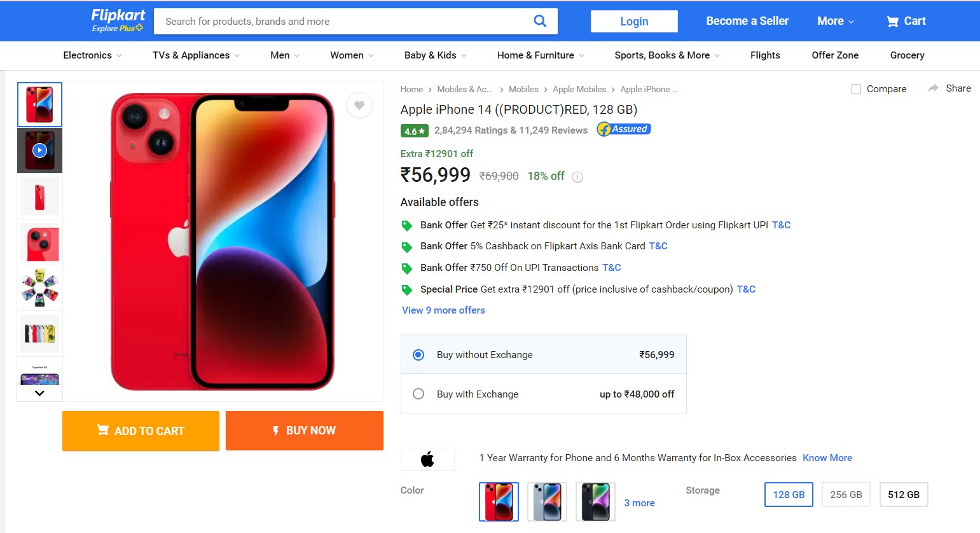The width and height of the screenshot is (980, 533).
Task: Select Buy without Exchange option
Action: click(x=418, y=355)
